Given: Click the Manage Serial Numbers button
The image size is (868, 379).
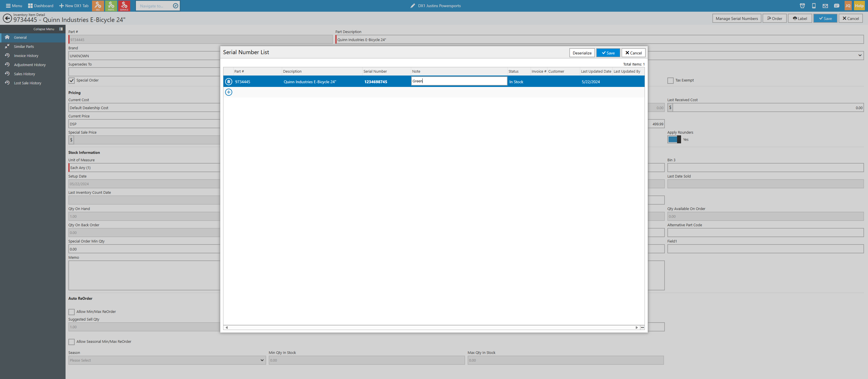Looking at the screenshot, I should pyautogui.click(x=737, y=19).
